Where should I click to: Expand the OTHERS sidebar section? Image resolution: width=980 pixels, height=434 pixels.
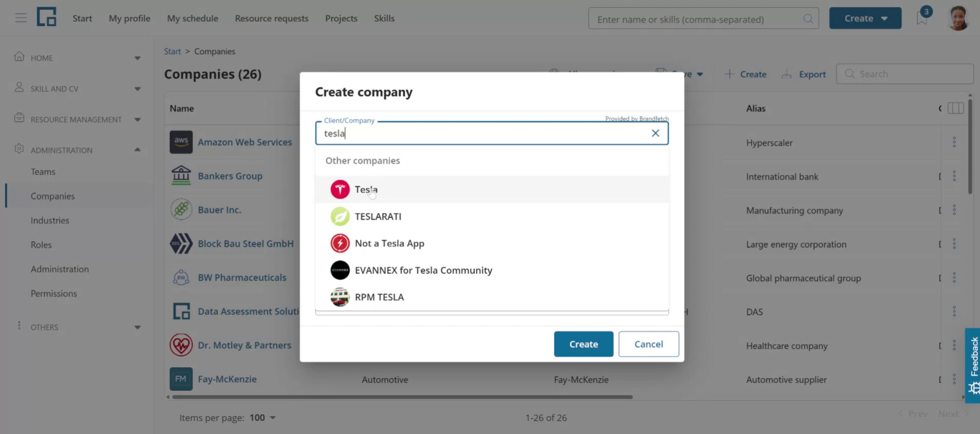(137, 328)
